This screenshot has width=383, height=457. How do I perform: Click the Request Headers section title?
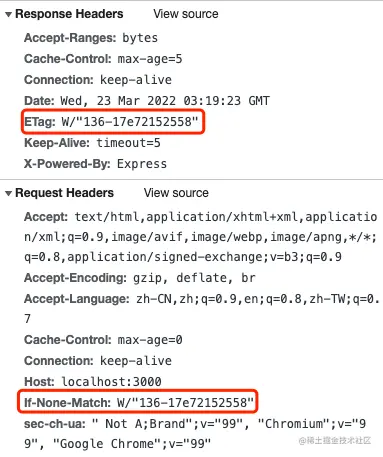coord(64,193)
